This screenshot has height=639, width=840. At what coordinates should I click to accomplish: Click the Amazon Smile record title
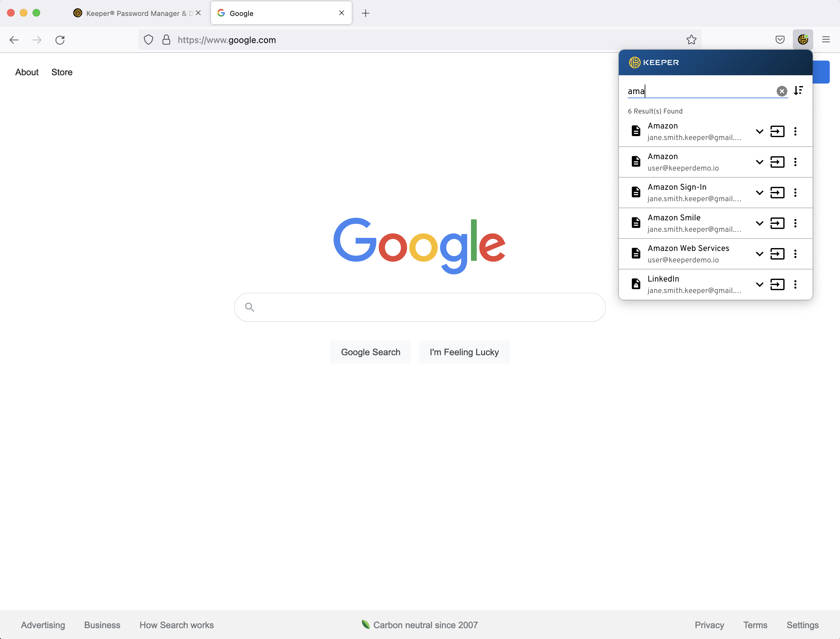[x=674, y=218]
